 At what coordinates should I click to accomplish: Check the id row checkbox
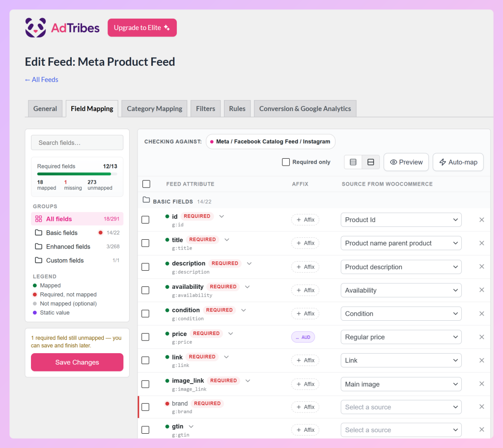[x=145, y=220]
